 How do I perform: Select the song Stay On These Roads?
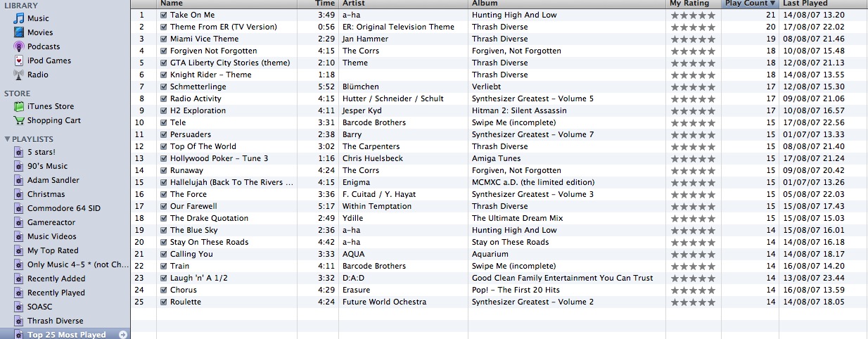pos(209,242)
